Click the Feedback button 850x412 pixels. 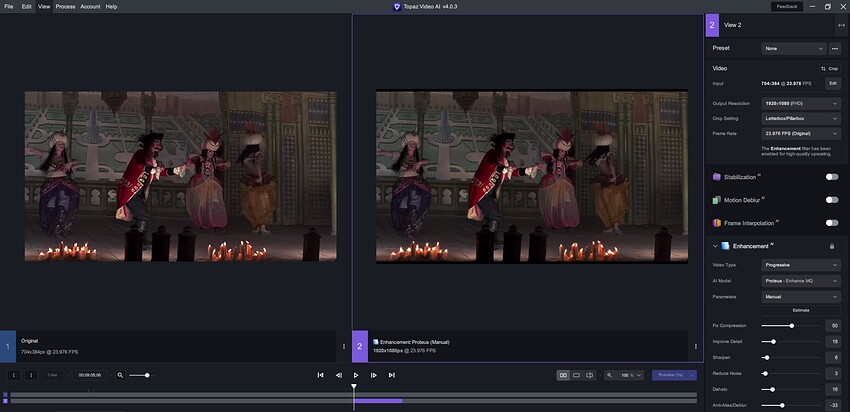pos(787,6)
